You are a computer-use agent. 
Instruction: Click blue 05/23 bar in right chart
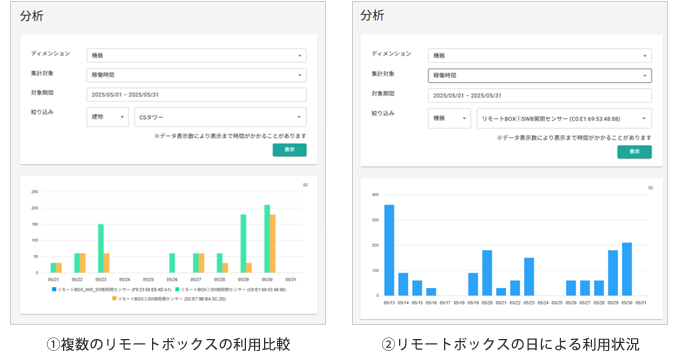click(529, 277)
